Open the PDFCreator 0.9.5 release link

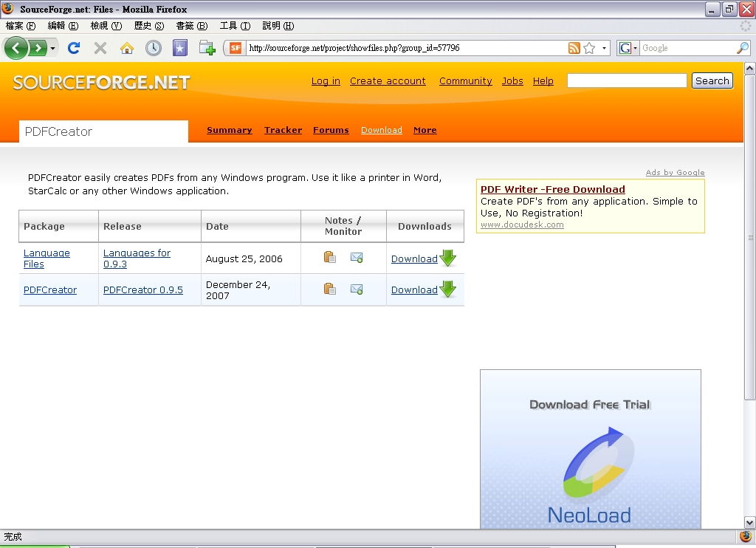click(142, 290)
